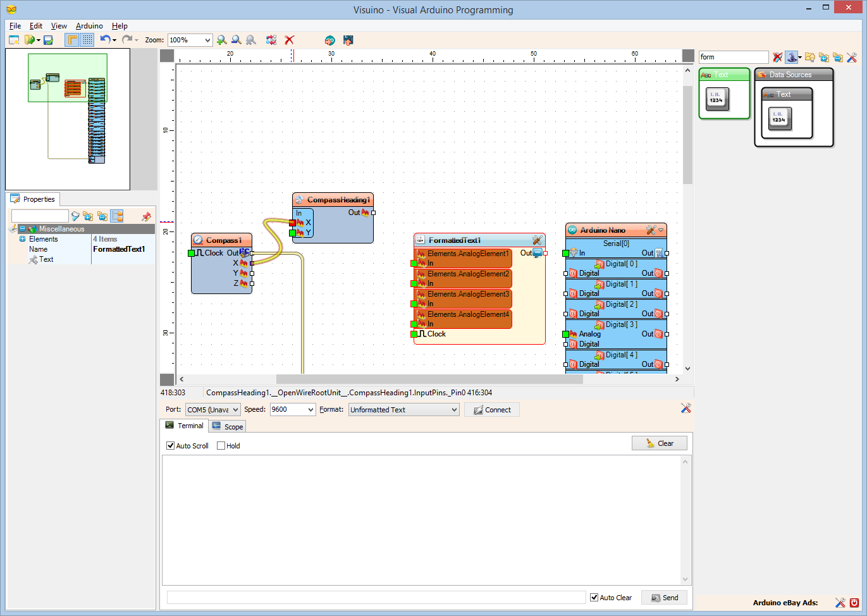Click the Clear terminal button

[x=660, y=443]
